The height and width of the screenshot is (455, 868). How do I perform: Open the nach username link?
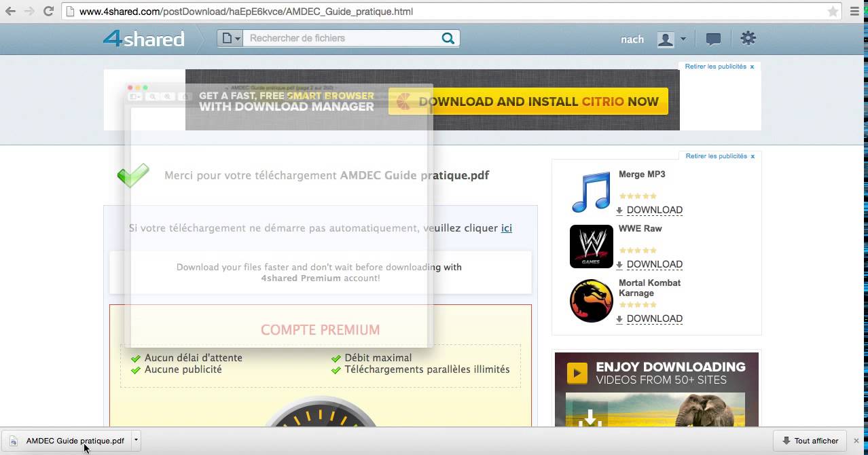click(x=632, y=39)
